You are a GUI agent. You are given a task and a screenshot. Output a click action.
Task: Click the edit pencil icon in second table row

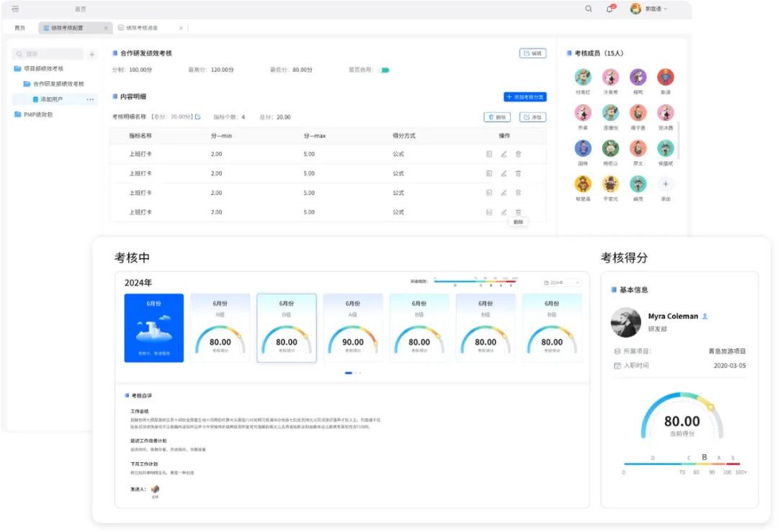(503, 173)
